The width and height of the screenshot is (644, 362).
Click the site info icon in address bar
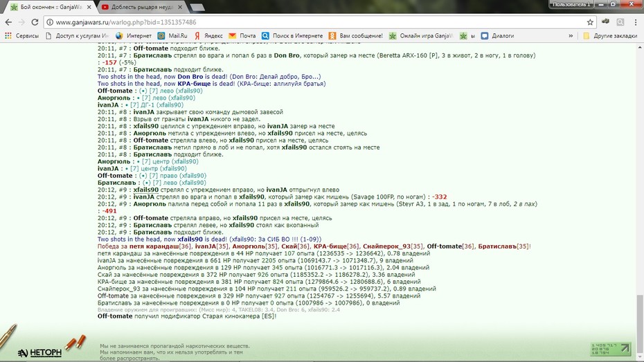(x=50, y=22)
